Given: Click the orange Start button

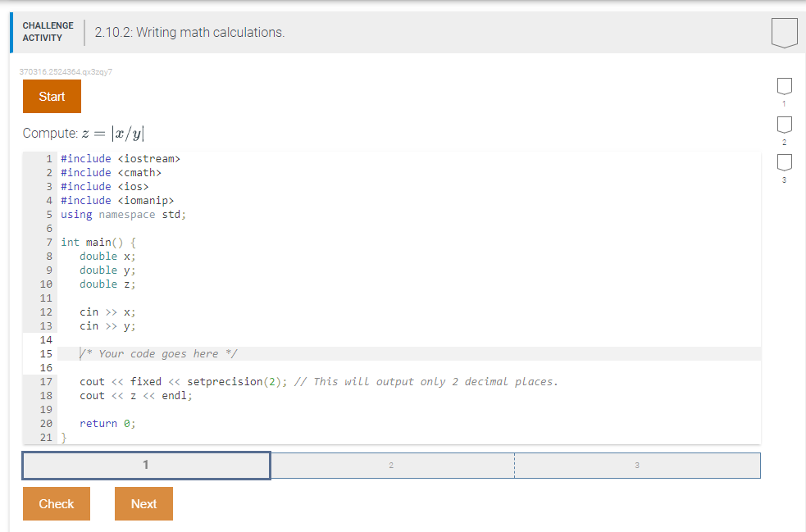Looking at the screenshot, I should 52,96.
